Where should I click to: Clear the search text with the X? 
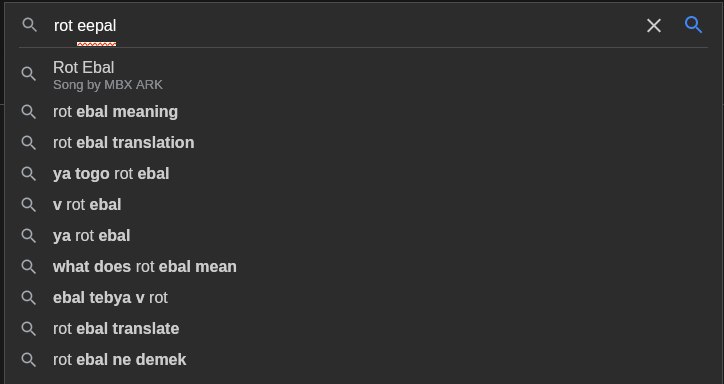(x=654, y=26)
